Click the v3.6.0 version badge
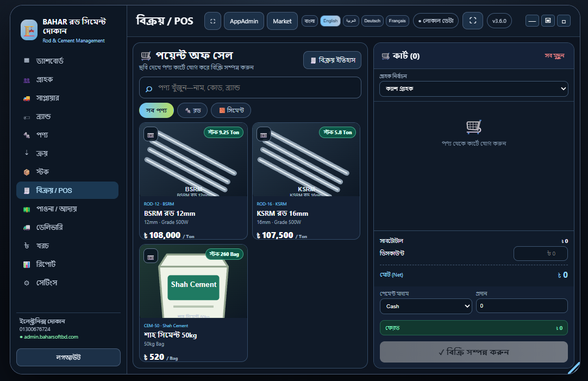The height and width of the screenshot is (381, 588). pos(499,21)
